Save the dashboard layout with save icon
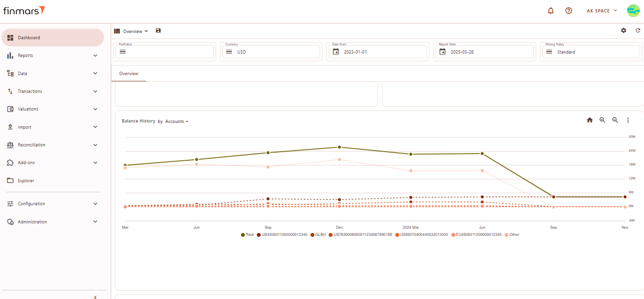 [159, 31]
